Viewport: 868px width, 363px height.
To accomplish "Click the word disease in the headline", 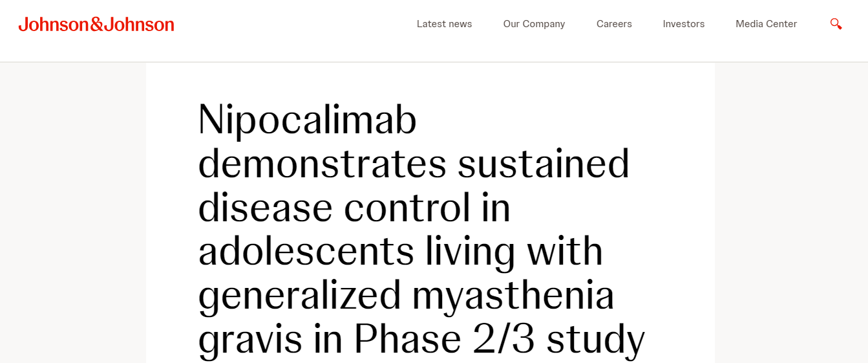I will (264, 208).
